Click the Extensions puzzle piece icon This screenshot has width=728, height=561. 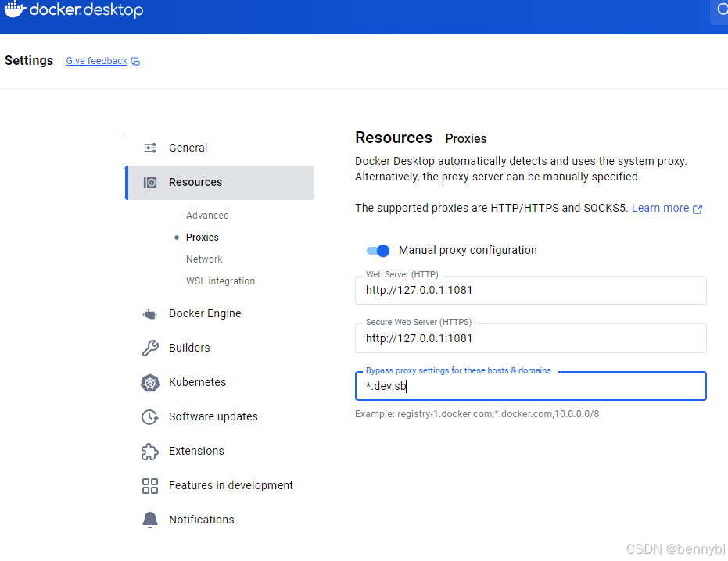(x=149, y=452)
